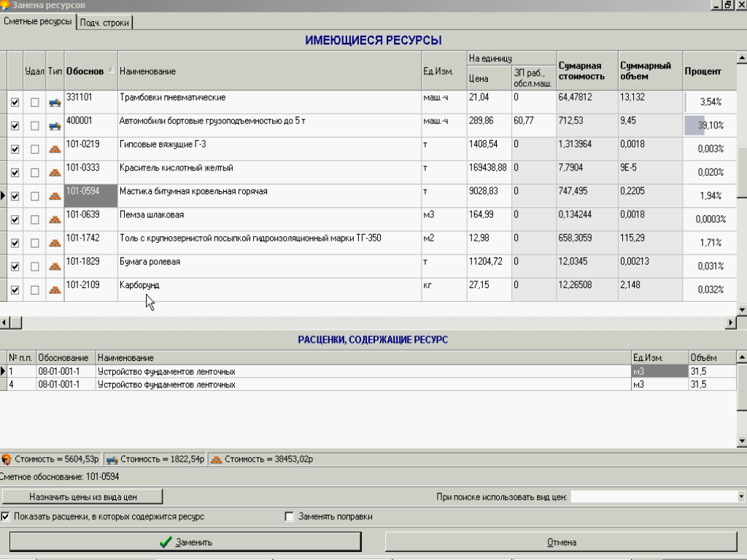Click truck icon in row 400001
The image size is (747, 560).
pyautogui.click(x=55, y=125)
